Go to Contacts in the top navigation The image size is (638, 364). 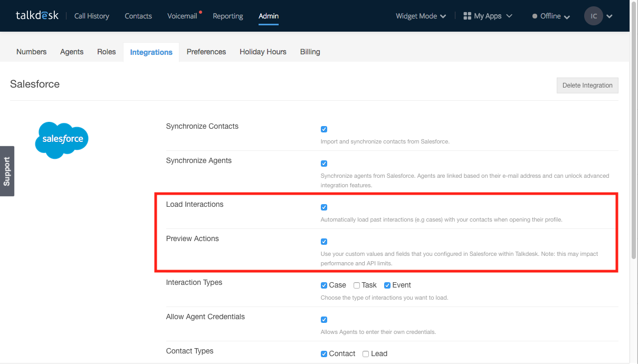pos(138,16)
